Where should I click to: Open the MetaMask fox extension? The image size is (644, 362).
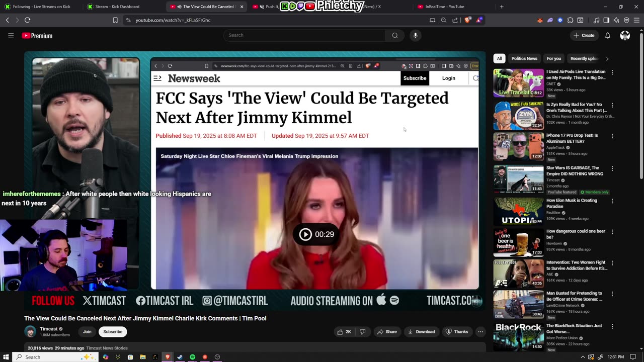(540, 20)
